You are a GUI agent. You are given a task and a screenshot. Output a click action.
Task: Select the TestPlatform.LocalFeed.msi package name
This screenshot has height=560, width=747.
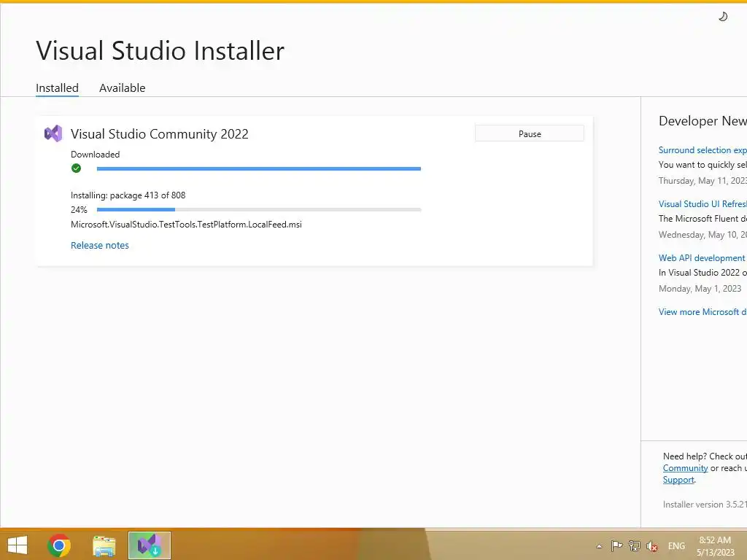186,225
